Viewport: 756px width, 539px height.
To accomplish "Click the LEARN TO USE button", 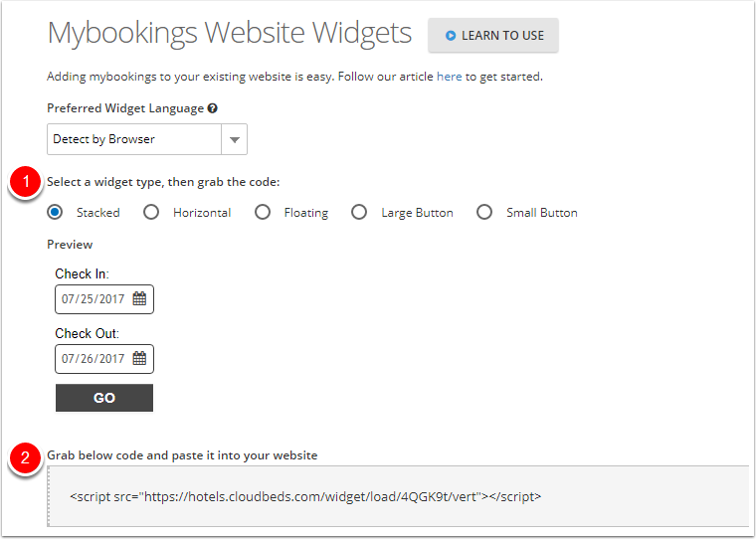I will coord(492,35).
